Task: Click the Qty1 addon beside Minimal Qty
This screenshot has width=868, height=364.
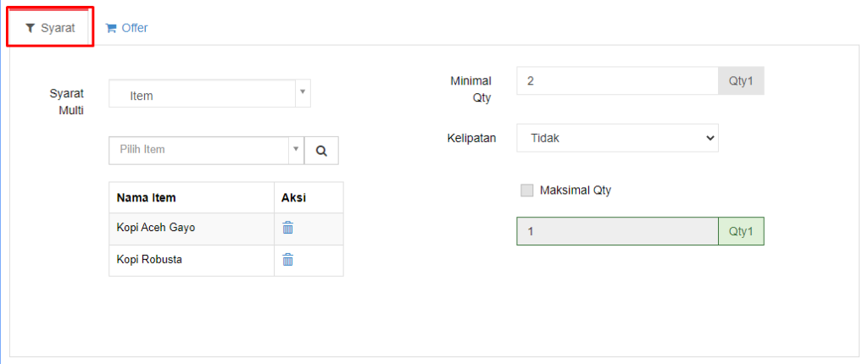Action: pos(741,80)
